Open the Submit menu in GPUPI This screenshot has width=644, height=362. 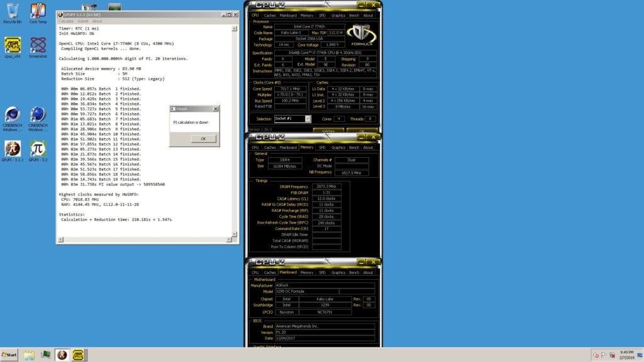tap(83, 21)
